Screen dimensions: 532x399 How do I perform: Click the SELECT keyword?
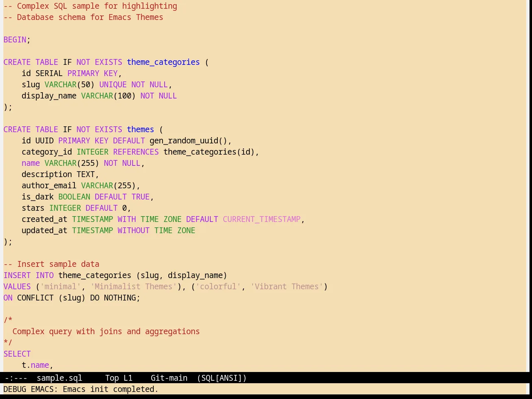[17, 354]
